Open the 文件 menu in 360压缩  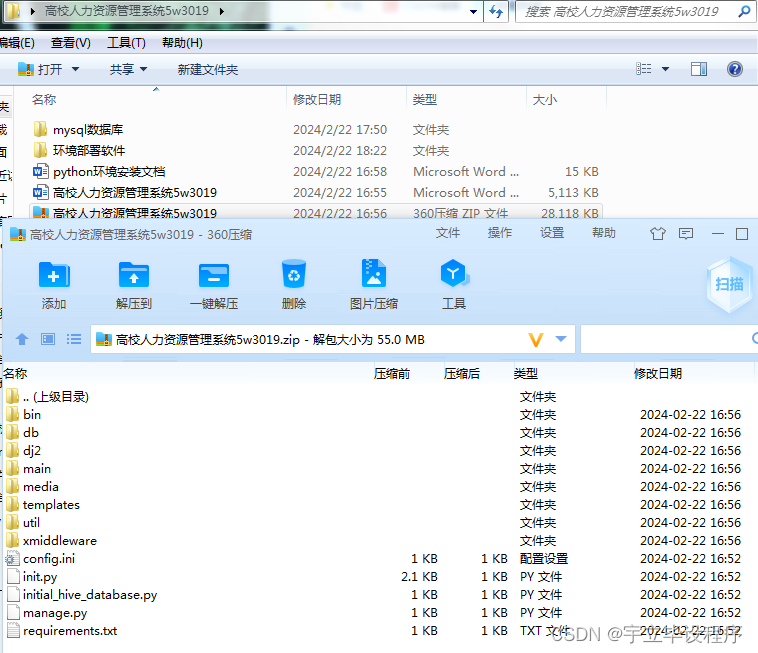pyautogui.click(x=448, y=233)
